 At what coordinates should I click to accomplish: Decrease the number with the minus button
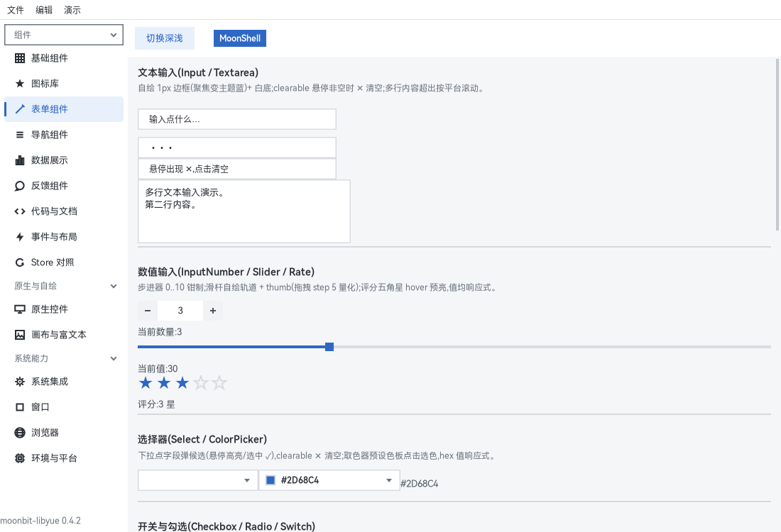148,311
